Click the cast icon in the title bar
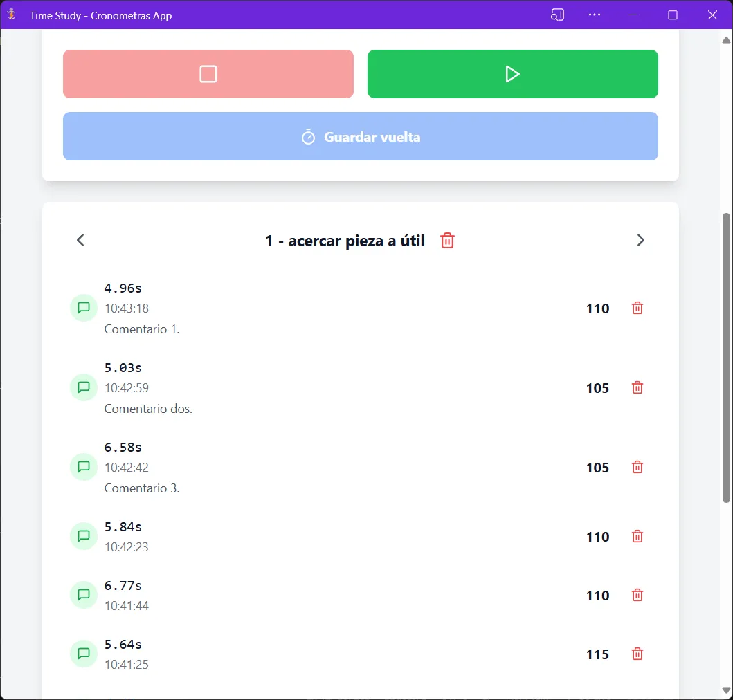733x700 pixels. (x=557, y=15)
